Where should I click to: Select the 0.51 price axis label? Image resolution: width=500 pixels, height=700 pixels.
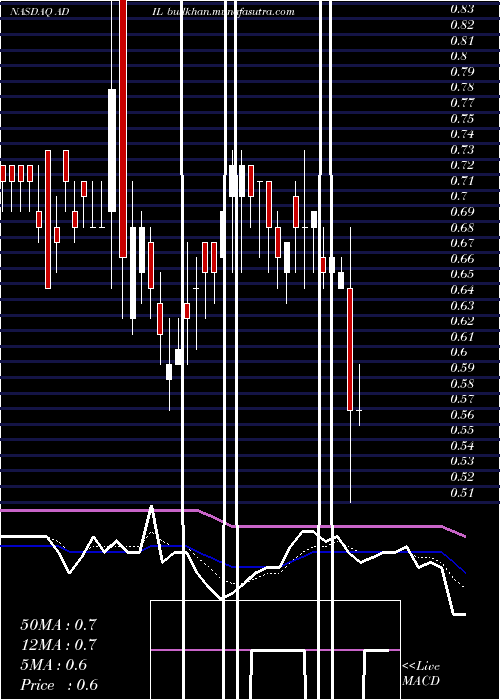tap(462, 492)
